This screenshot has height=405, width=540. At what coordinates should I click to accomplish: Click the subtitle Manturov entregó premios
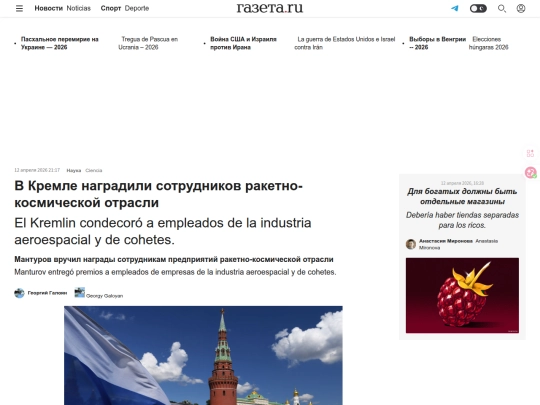(175, 272)
